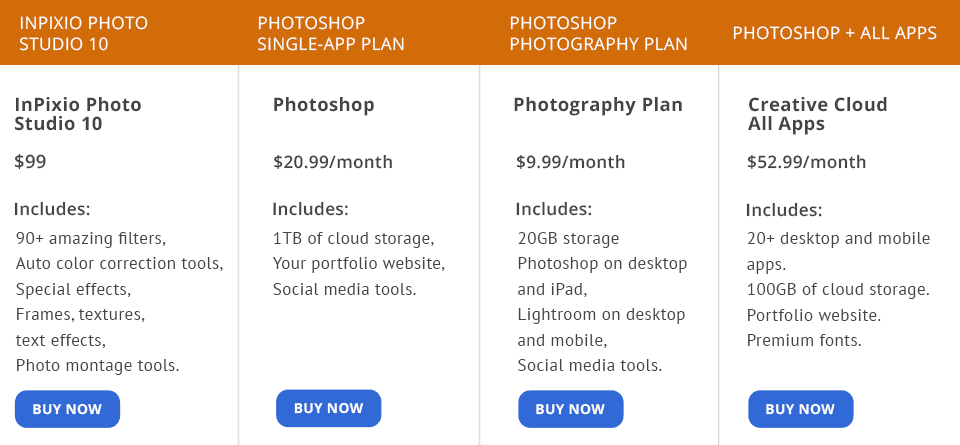The height and width of the screenshot is (445, 960).
Task: Click Buy Now under the Photography Plan
Action: click(x=570, y=409)
